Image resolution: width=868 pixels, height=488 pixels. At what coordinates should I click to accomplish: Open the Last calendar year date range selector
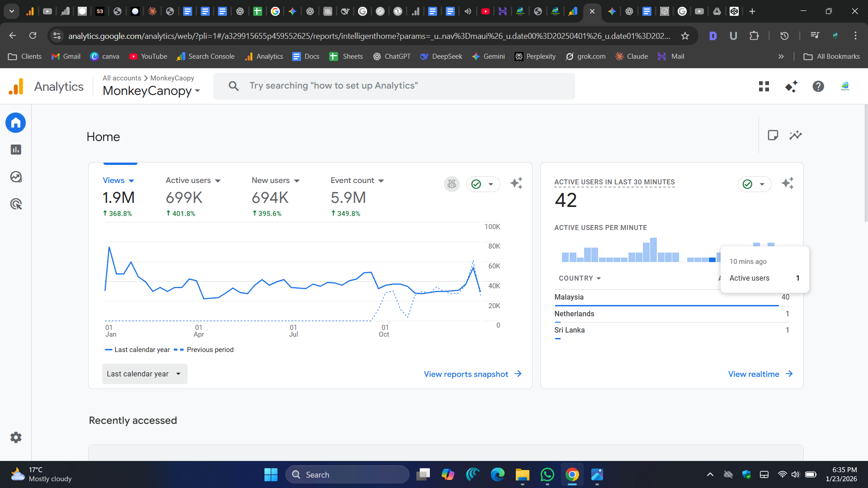point(144,374)
